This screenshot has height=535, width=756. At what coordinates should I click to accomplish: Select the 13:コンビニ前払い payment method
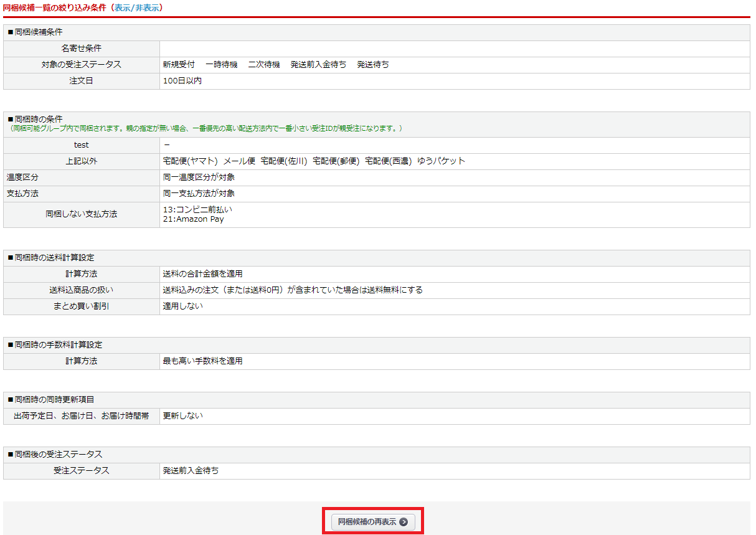(x=197, y=210)
